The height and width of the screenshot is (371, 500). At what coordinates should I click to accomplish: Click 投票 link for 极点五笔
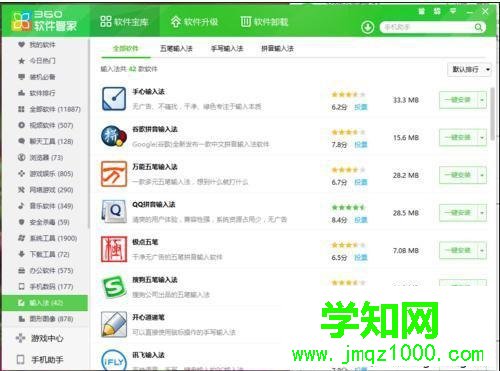[x=361, y=258]
